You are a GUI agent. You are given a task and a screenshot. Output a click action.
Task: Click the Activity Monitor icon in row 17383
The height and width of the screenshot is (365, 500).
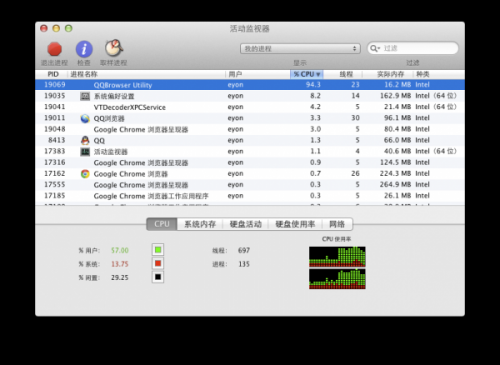pyautogui.click(x=85, y=152)
